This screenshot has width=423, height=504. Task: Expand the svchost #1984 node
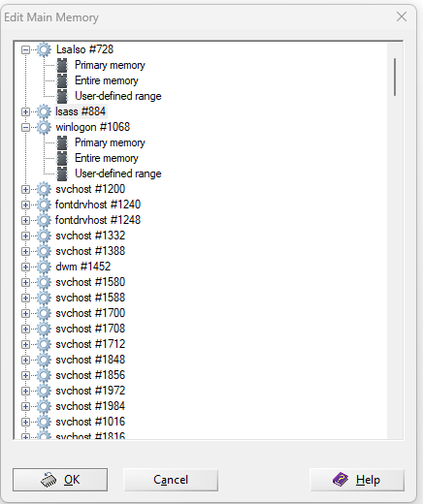pos(25,406)
